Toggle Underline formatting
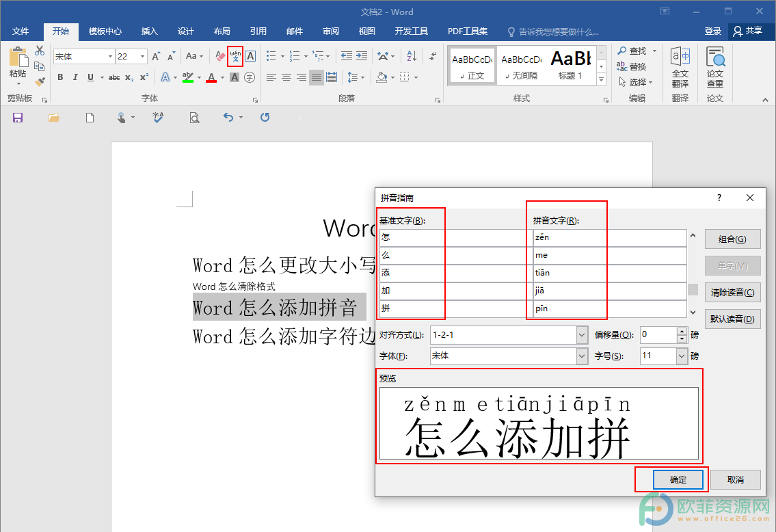776x532 pixels. tap(90, 77)
